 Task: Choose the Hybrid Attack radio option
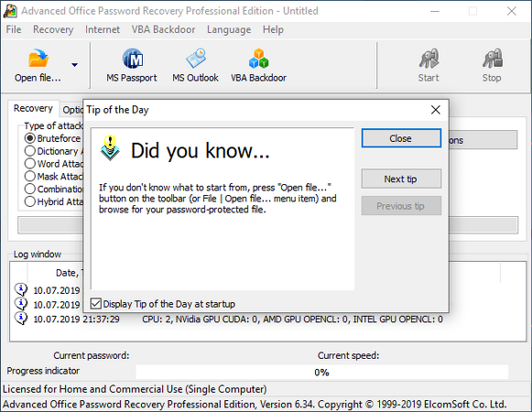[30, 201]
